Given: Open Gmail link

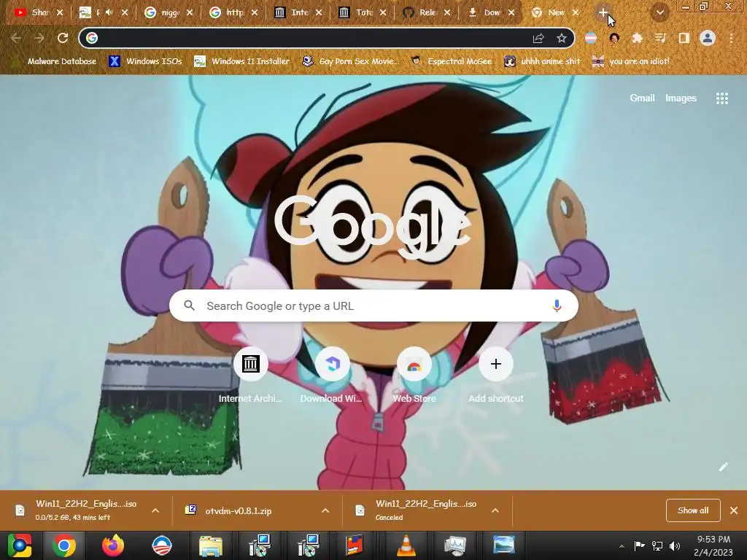Looking at the screenshot, I should (x=642, y=98).
